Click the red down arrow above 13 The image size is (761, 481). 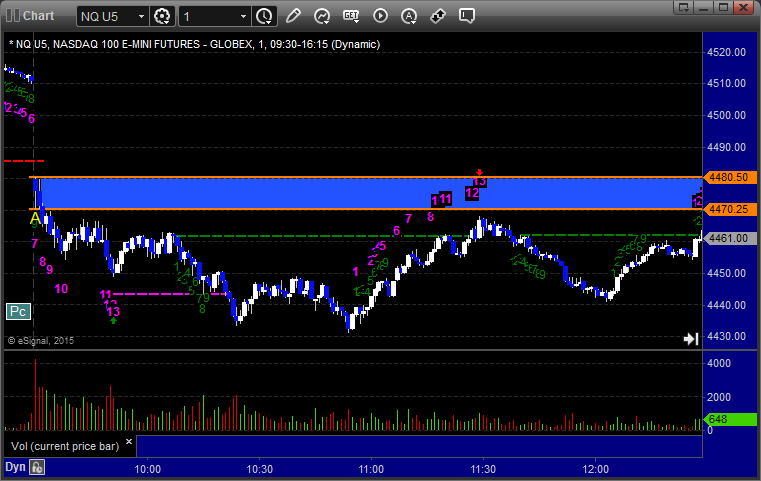(x=480, y=172)
